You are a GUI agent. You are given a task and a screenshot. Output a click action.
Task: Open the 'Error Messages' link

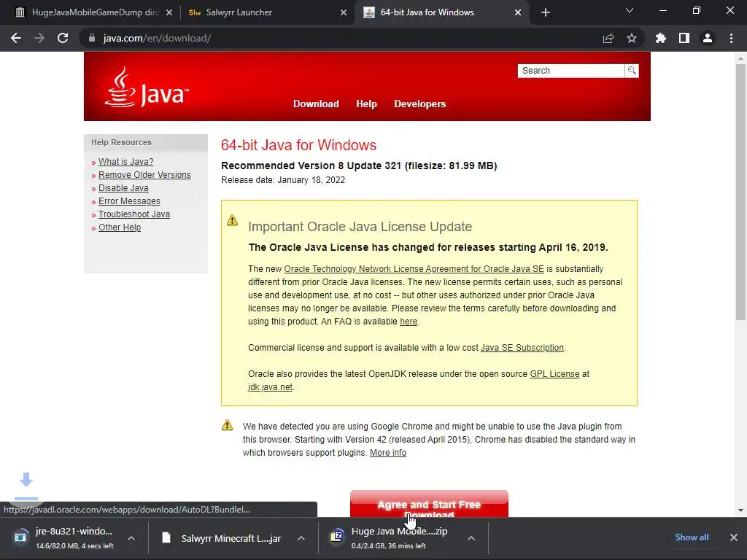[x=129, y=201]
